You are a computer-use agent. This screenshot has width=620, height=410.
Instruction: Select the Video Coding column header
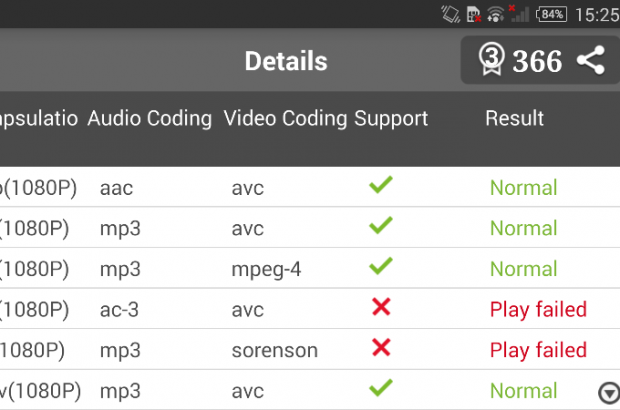tap(286, 118)
